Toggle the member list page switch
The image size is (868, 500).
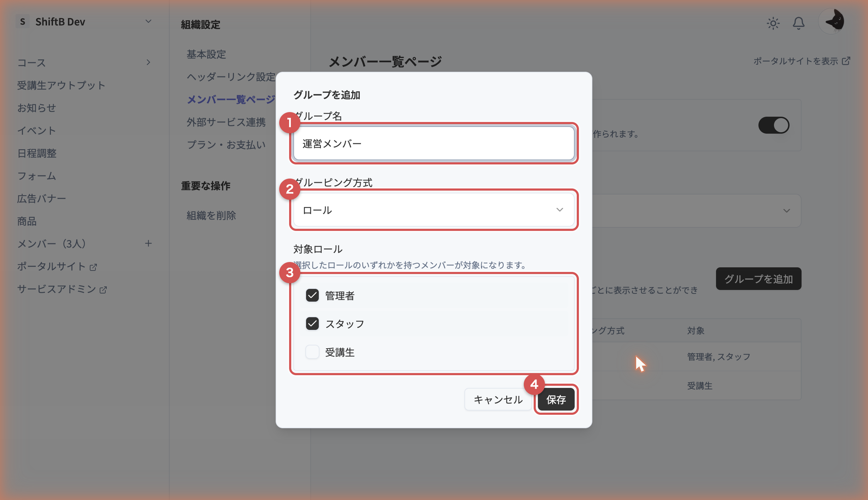tap(774, 125)
